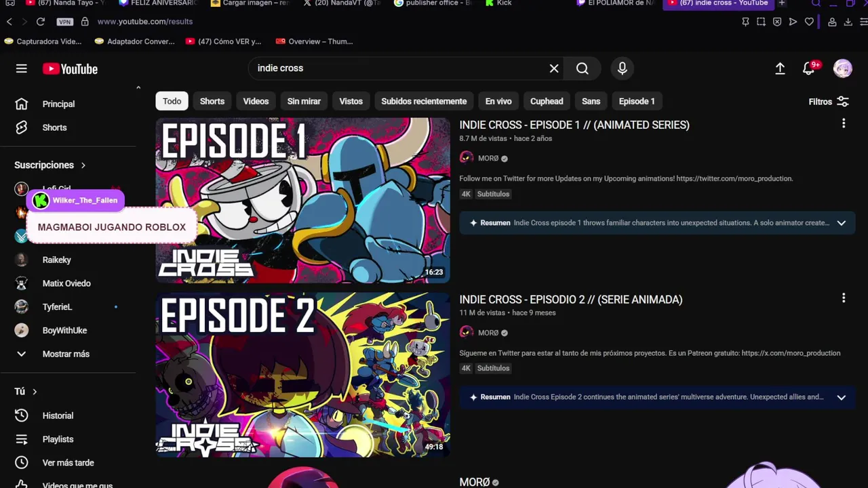Select the Sans filter chip
Viewport: 868px width, 488px height.
tap(591, 101)
